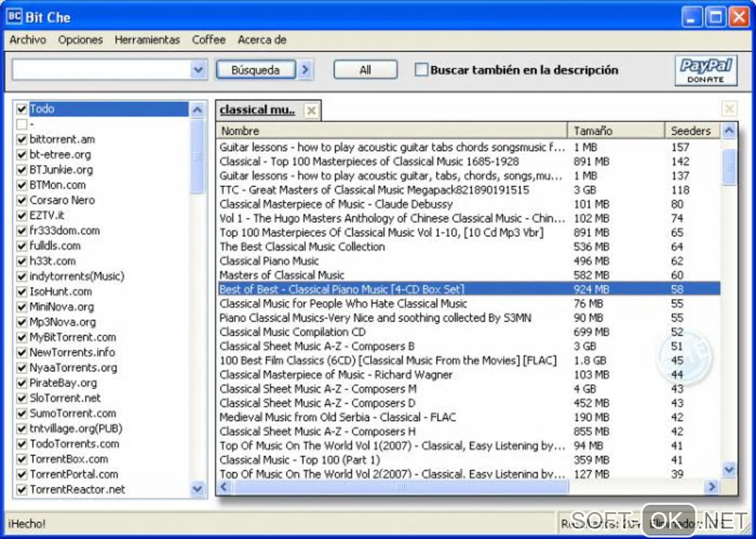
Task: Minimize the Bit Che window
Action: pos(692,17)
